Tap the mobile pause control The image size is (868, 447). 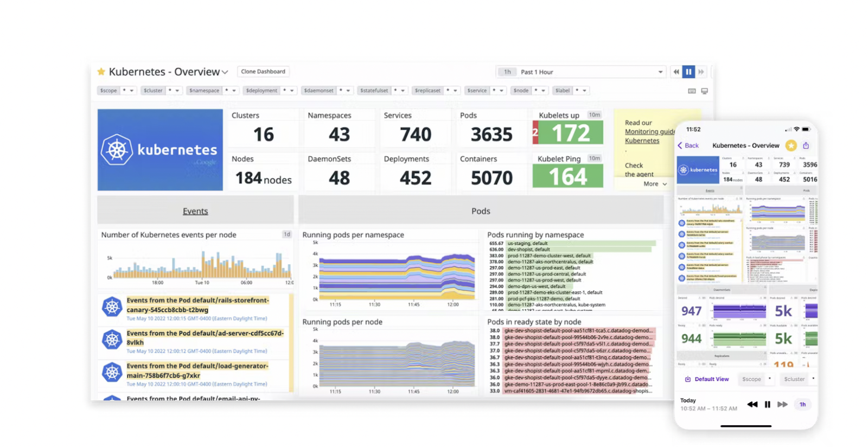pos(767,404)
